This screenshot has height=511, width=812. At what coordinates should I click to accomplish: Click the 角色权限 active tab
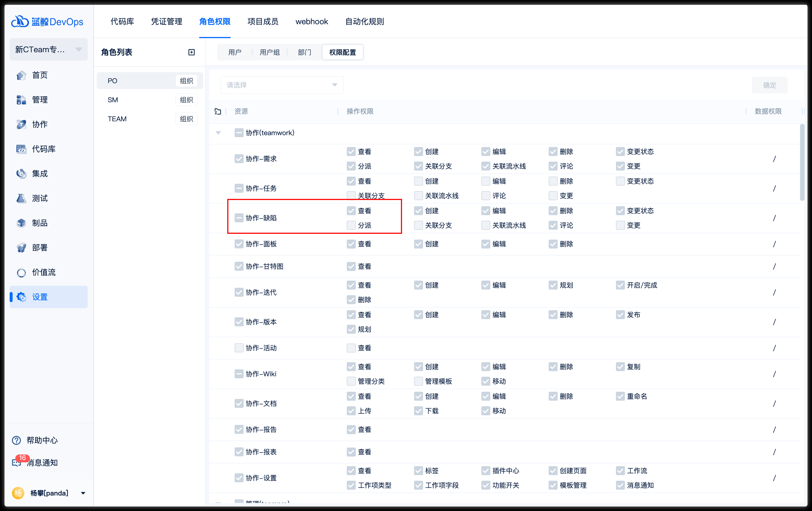pos(215,22)
